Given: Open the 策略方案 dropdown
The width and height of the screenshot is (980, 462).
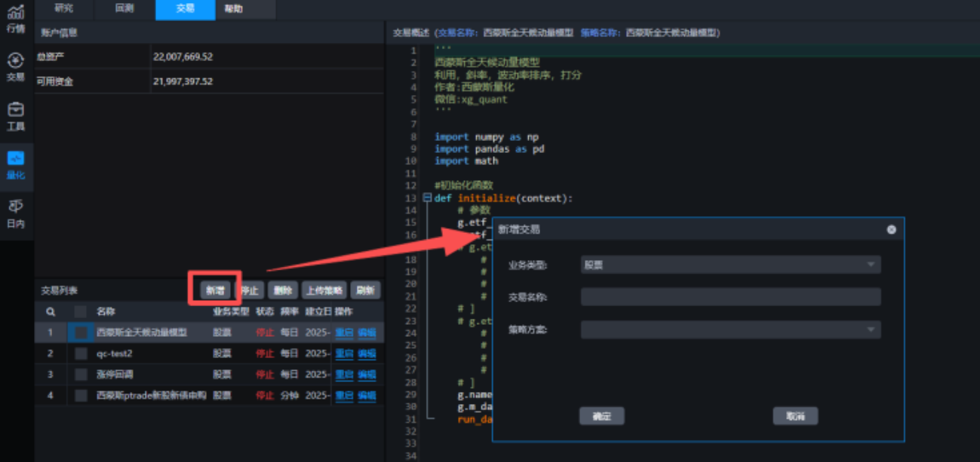Looking at the screenshot, I should point(730,329).
